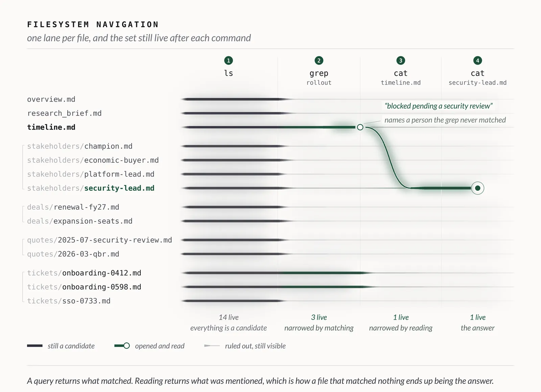Select timeline.md in the file list
541x392 pixels.
point(51,127)
